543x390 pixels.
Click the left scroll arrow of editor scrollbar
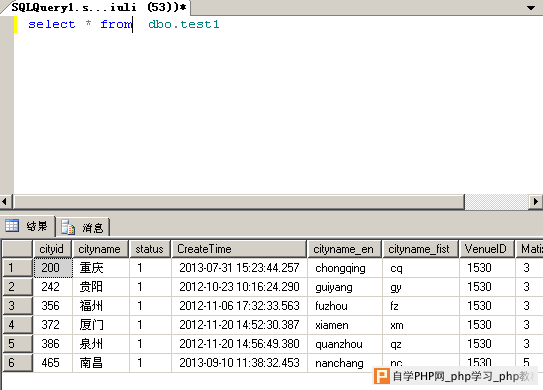tap(5, 201)
